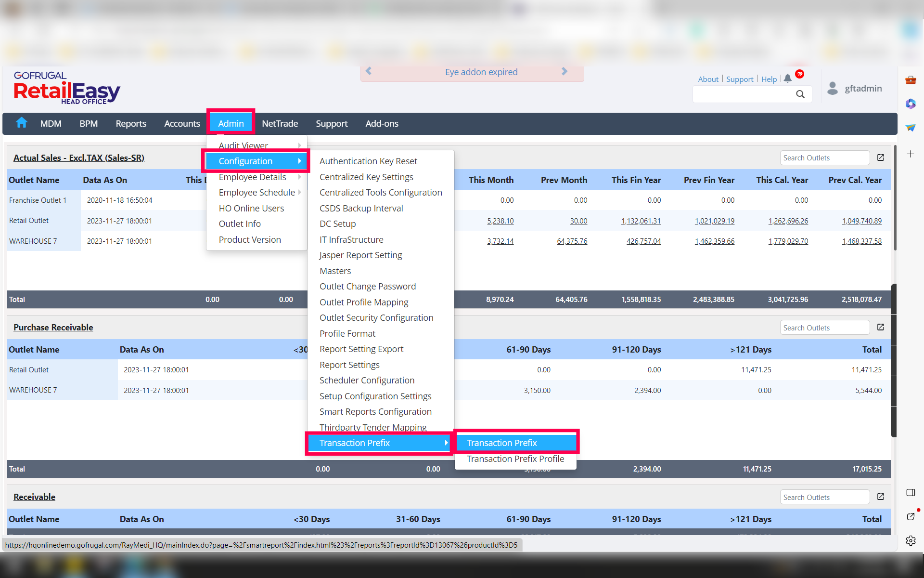
Task: Select Transaction Prefix Profile menu entry
Action: 515,459
